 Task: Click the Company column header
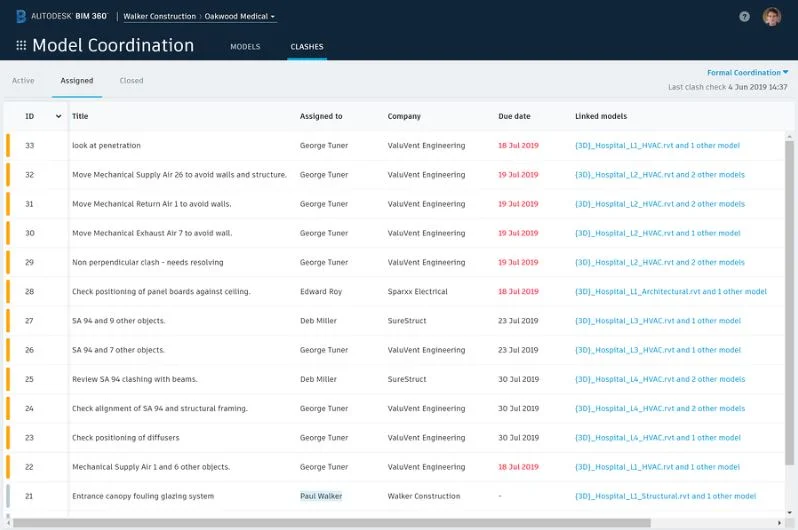click(404, 116)
